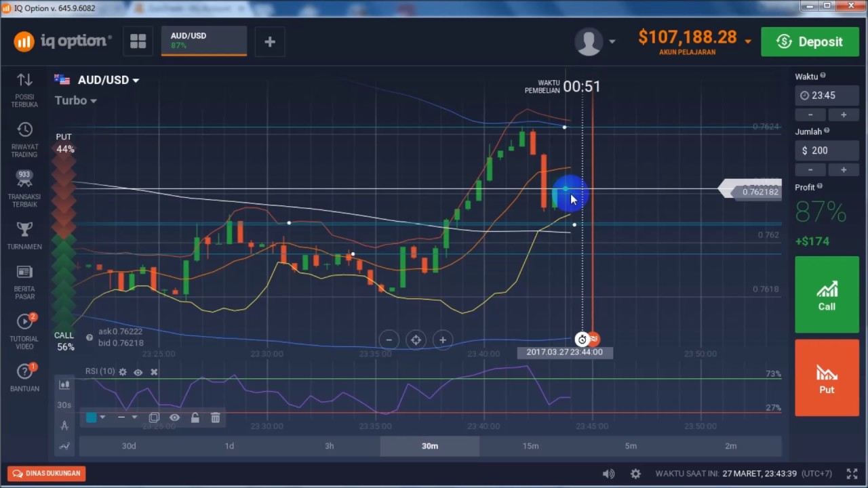Open the asset grid view icon
The image size is (868, 488).
click(138, 42)
